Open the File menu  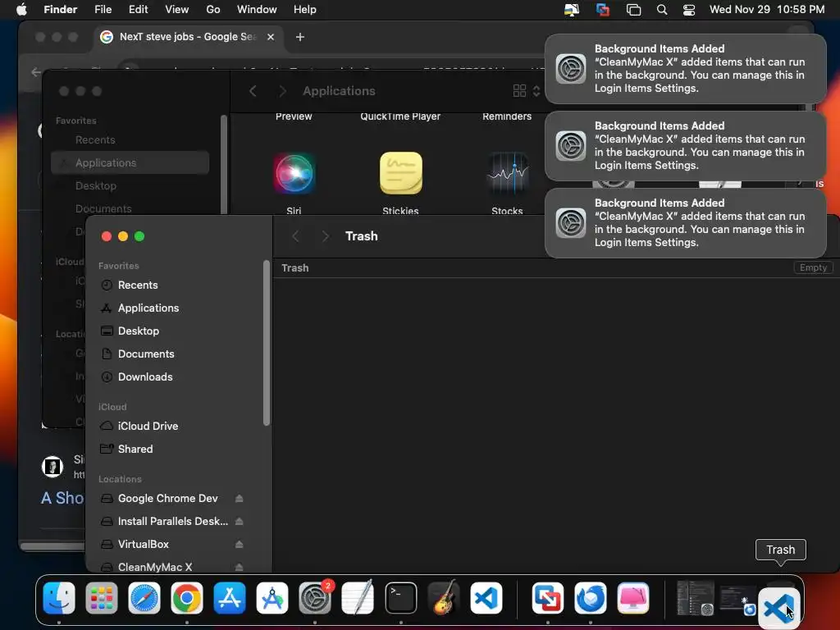point(103,10)
